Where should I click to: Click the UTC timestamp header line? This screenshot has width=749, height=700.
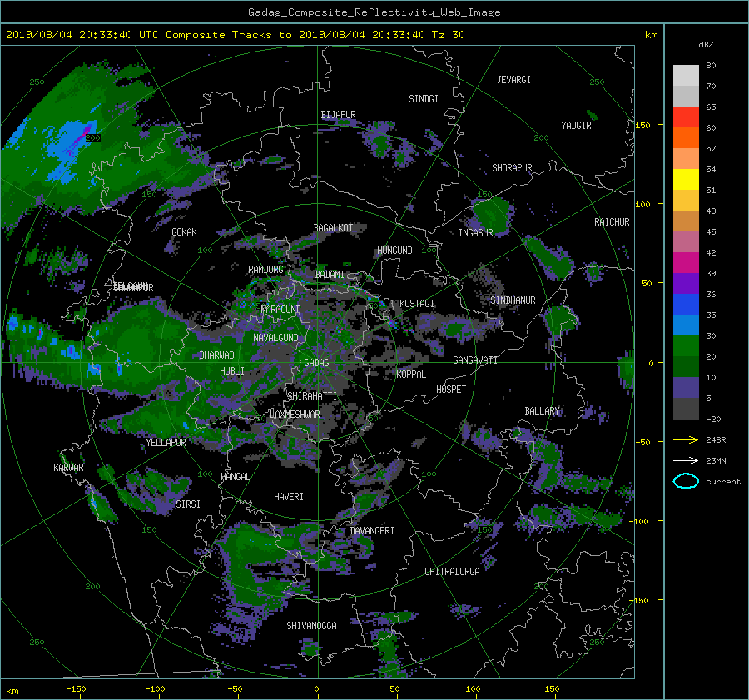click(235, 35)
